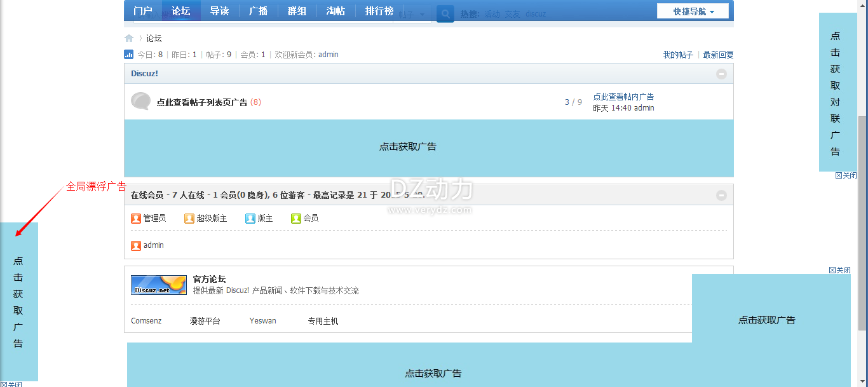
Task: Click the left floating 点击获取广告 banner
Action: point(19,302)
